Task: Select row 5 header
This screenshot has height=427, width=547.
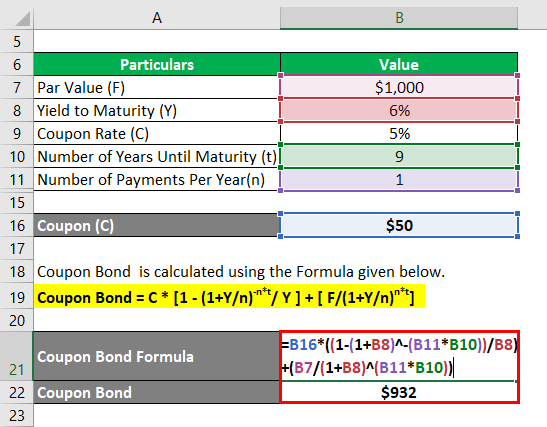Action: point(17,41)
